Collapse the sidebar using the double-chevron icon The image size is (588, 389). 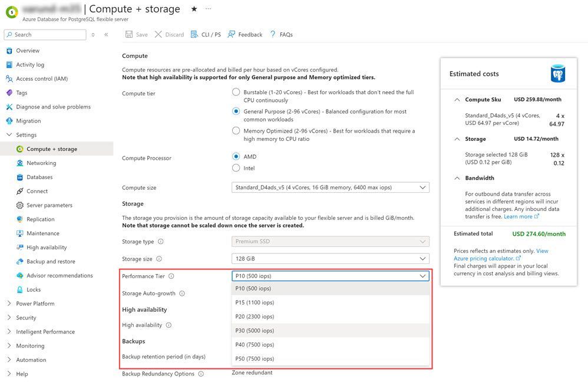click(106, 35)
